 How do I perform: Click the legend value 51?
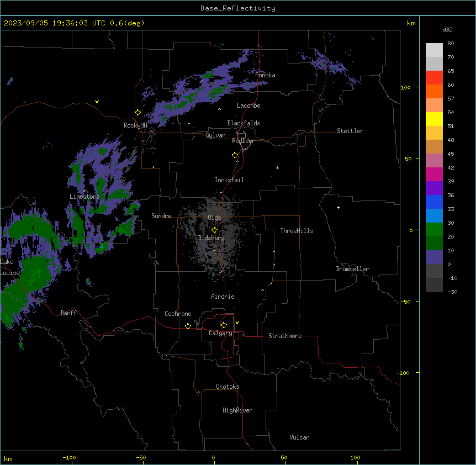point(451,126)
